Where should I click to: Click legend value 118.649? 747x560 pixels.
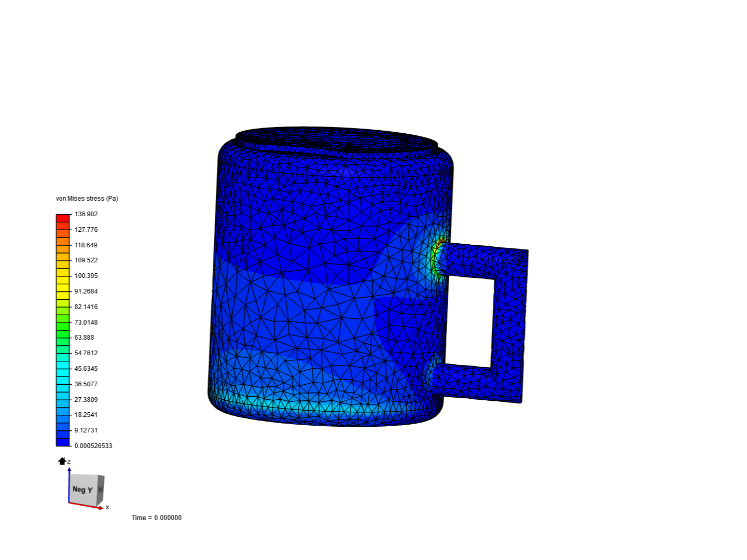tap(86, 245)
